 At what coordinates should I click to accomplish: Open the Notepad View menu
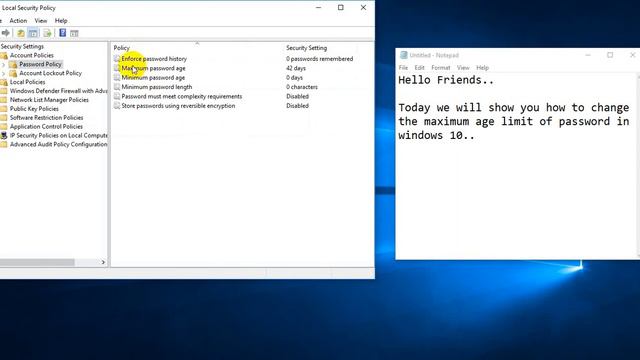tap(463, 68)
